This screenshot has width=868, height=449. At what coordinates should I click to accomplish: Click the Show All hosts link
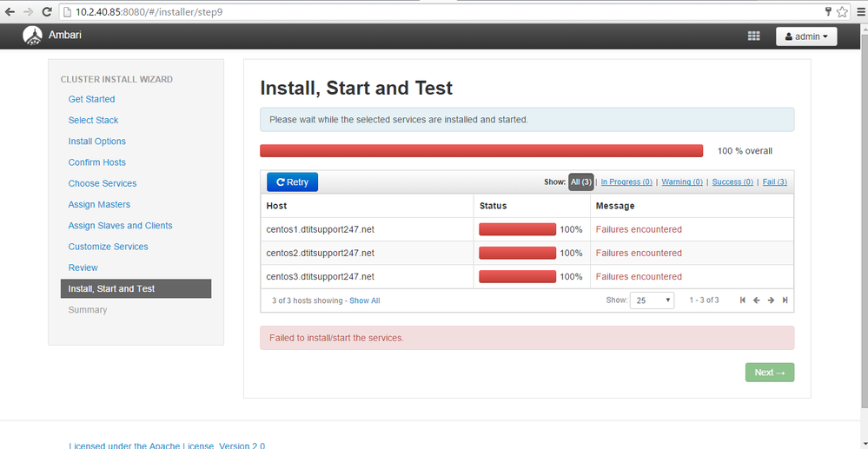click(365, 300)
